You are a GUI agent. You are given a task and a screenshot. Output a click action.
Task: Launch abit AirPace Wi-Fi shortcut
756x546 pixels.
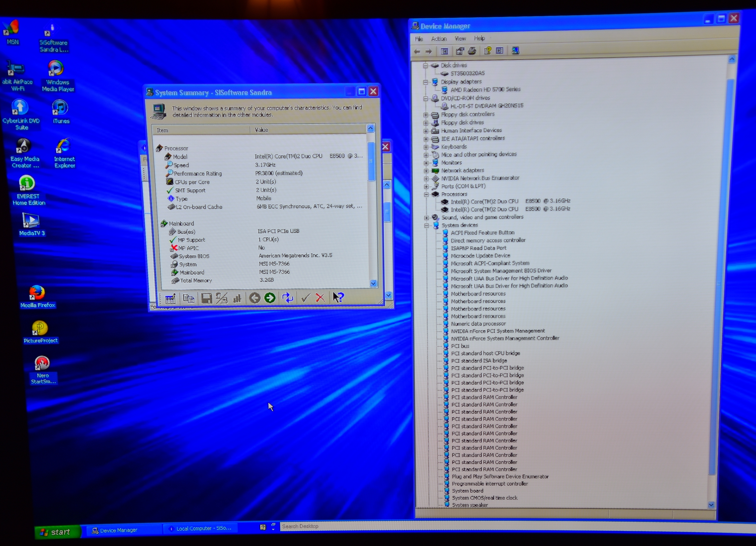click(x=17, y=76)
